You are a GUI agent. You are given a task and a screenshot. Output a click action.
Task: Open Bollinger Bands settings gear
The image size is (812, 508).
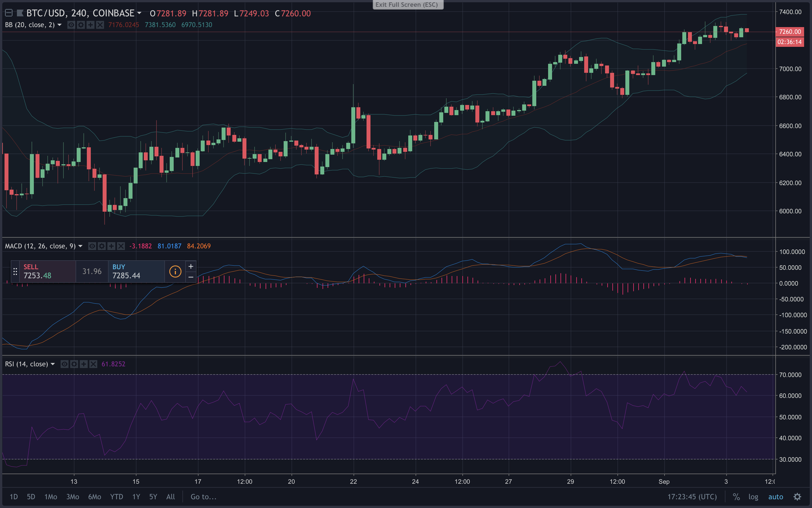[x=81, y=25]
